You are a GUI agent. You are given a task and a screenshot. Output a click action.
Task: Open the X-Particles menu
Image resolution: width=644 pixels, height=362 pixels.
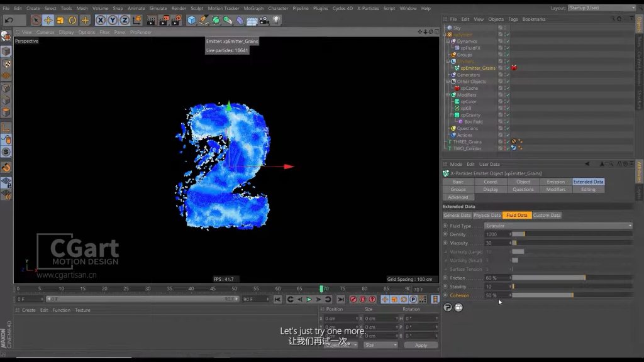tap(368, 8)
